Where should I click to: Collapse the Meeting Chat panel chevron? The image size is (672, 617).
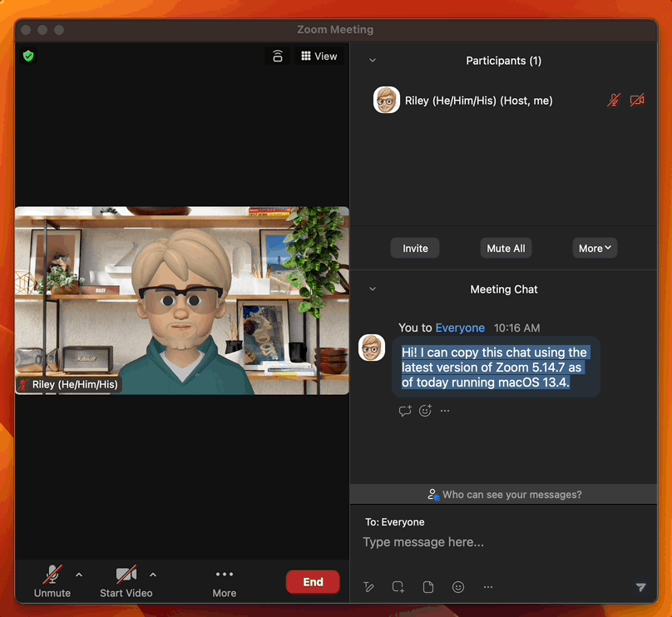pos(373,289)
